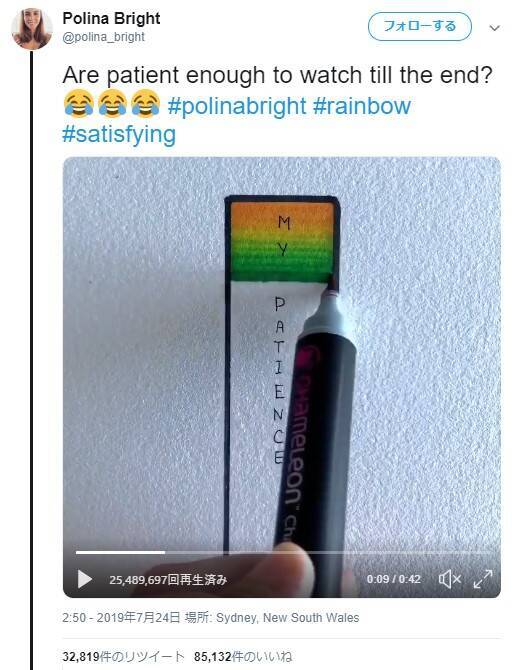The height and width of the screenshot is (670, 527).
Task: View the 32,819 retweets list
Action: click(x=123, y=656)
